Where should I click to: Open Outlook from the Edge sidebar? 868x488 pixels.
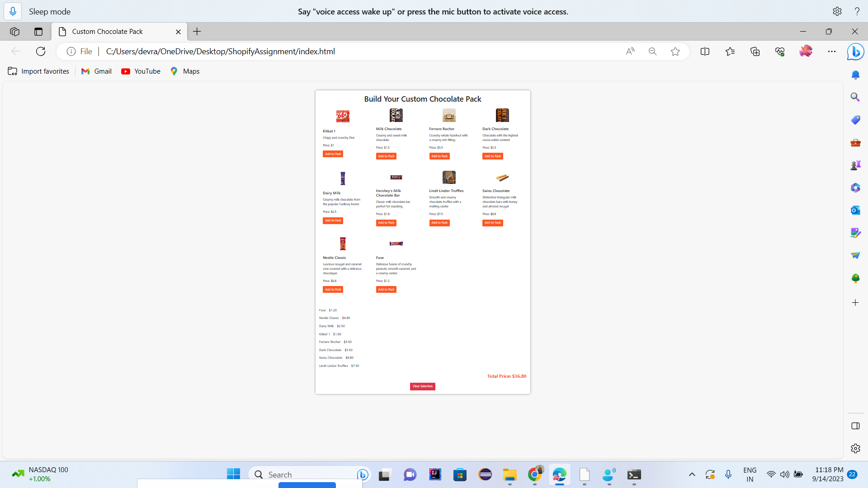point(855,210)
